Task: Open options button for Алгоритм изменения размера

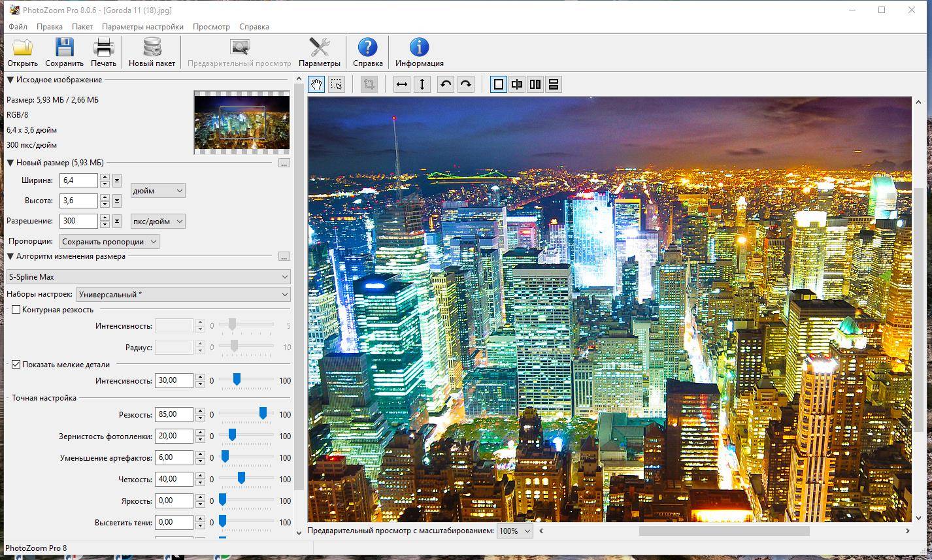Action: point(284,257)
